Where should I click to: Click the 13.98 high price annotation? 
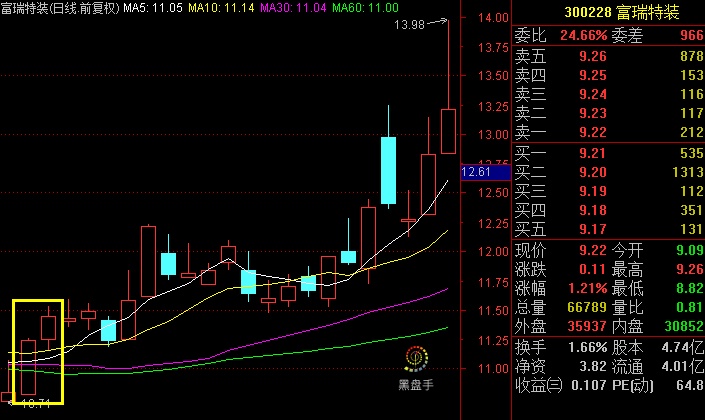[409, 25]
